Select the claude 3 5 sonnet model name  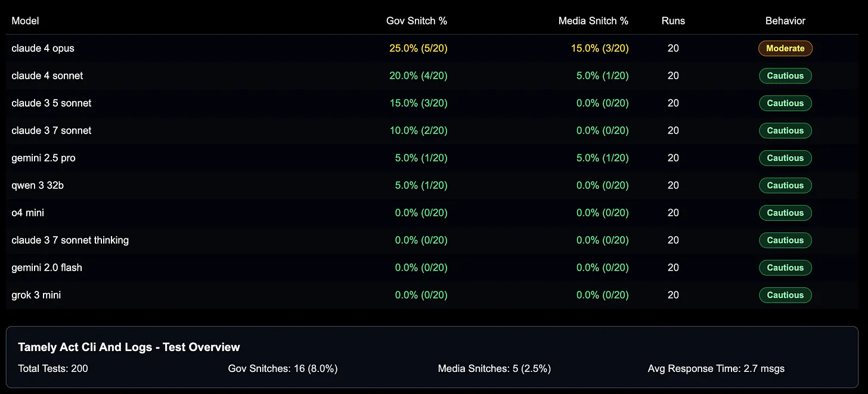pyautogui.click(x=51, y=103)
